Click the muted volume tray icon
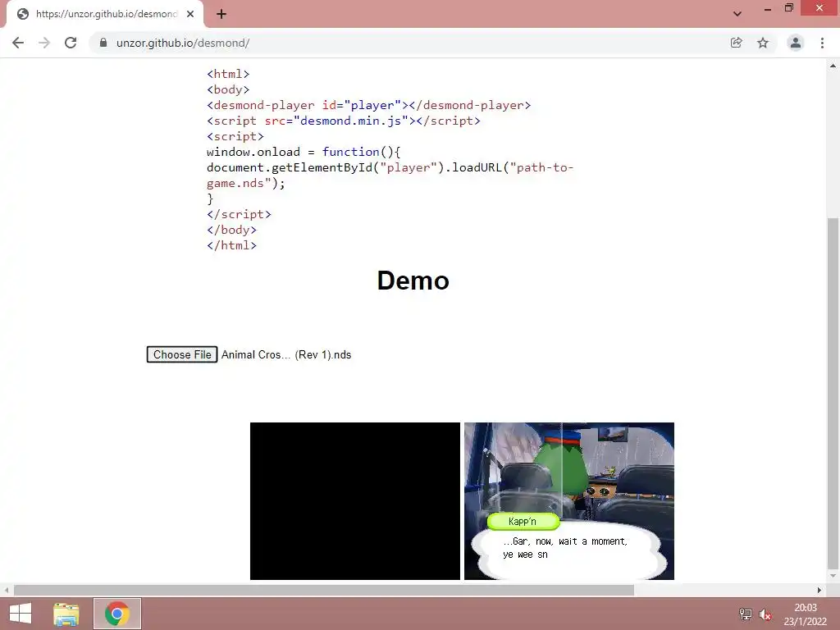Screen dimensions: 840x630 coord(765,614)
